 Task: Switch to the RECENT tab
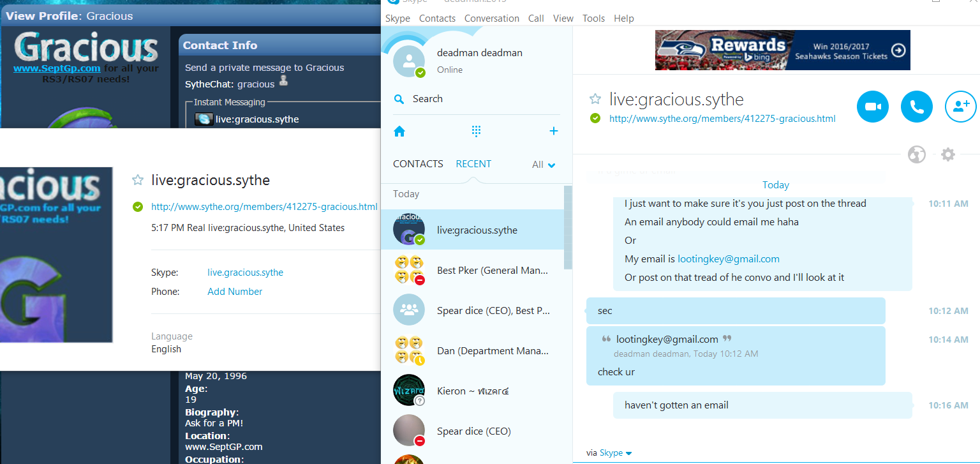coord(473,164)
